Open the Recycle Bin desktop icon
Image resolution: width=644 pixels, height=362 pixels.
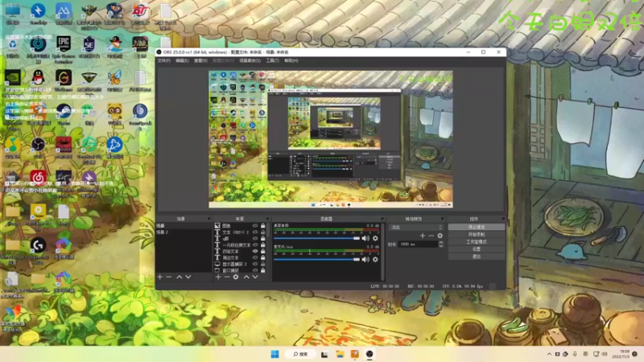[x=13, y=44]
